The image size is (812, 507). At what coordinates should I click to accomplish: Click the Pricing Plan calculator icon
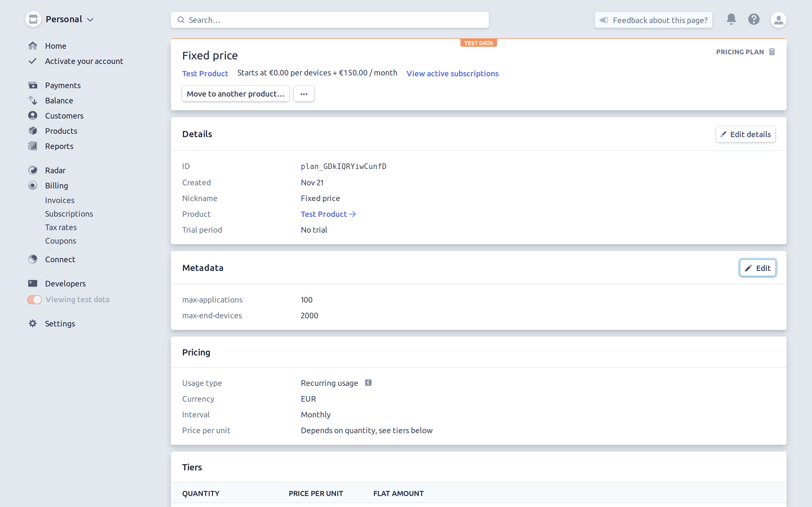(772, 52)
